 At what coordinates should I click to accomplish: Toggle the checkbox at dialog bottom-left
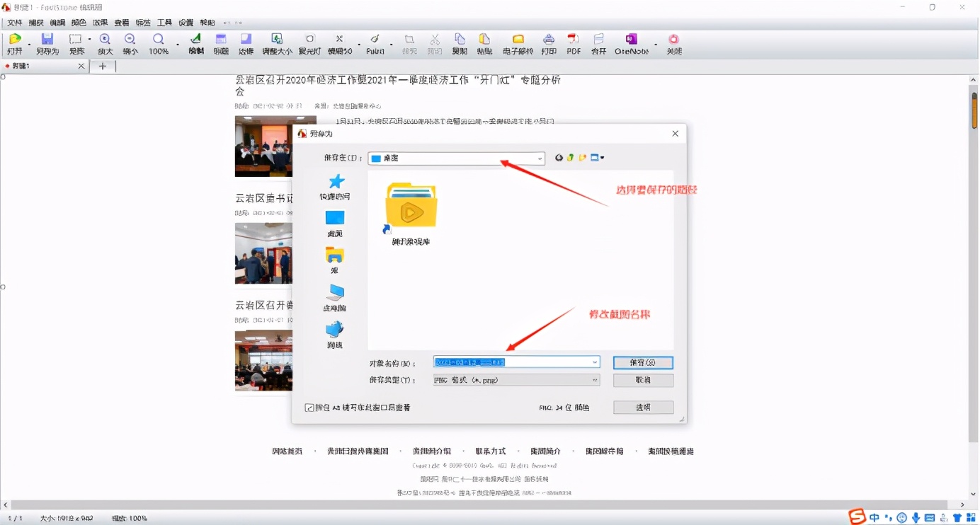tap(309, 408)
